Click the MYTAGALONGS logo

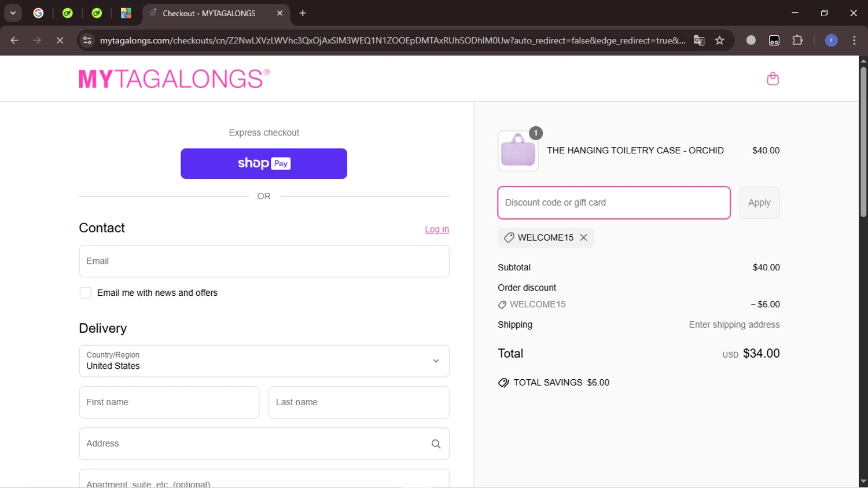(174, 79)
